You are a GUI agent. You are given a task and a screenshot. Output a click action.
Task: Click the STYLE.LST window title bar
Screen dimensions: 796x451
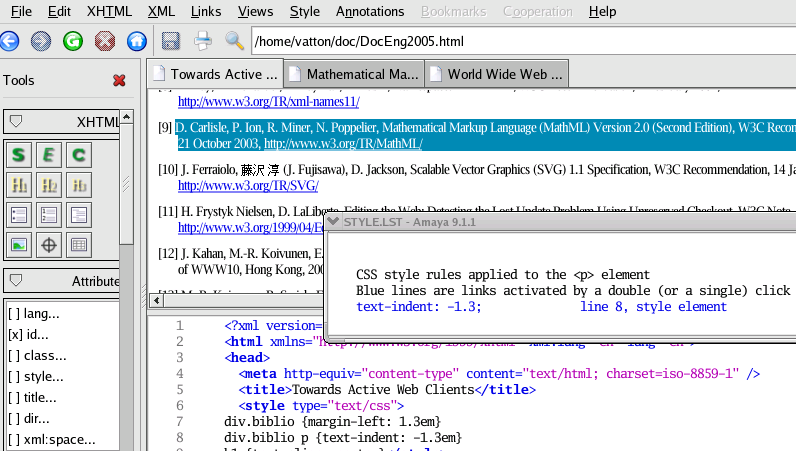[x=560, y=222]
